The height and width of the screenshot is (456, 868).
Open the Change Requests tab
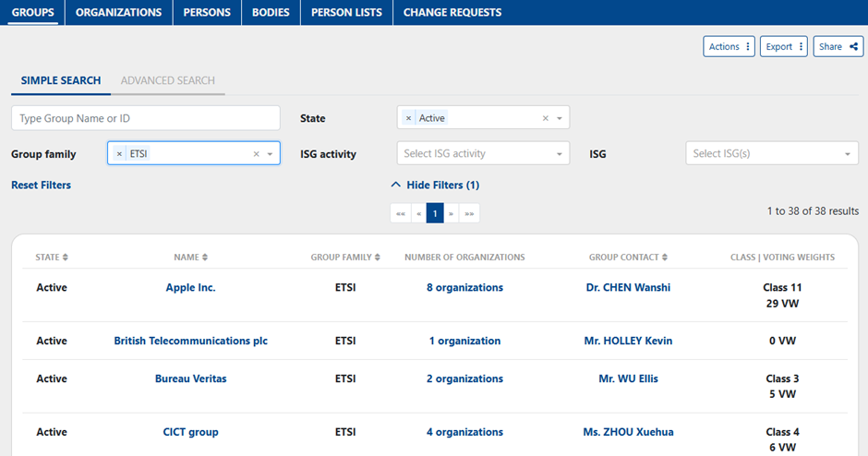[x=452, y=13]
